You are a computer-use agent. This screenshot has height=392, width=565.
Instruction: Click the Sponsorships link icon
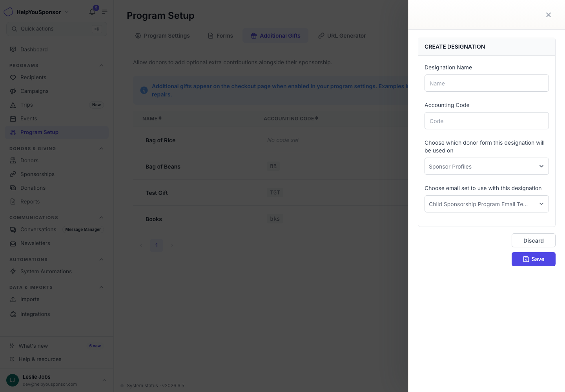13,174
